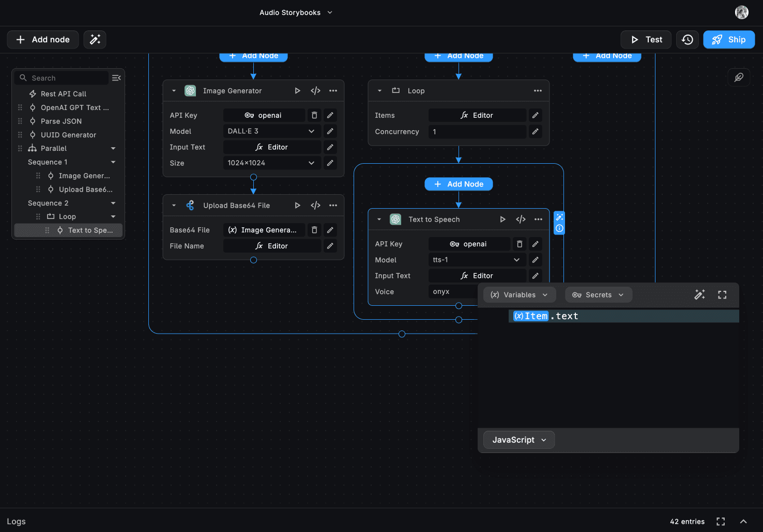
Task: Click the magic wand icon beside Add node
Action: (x=95, y=40)
